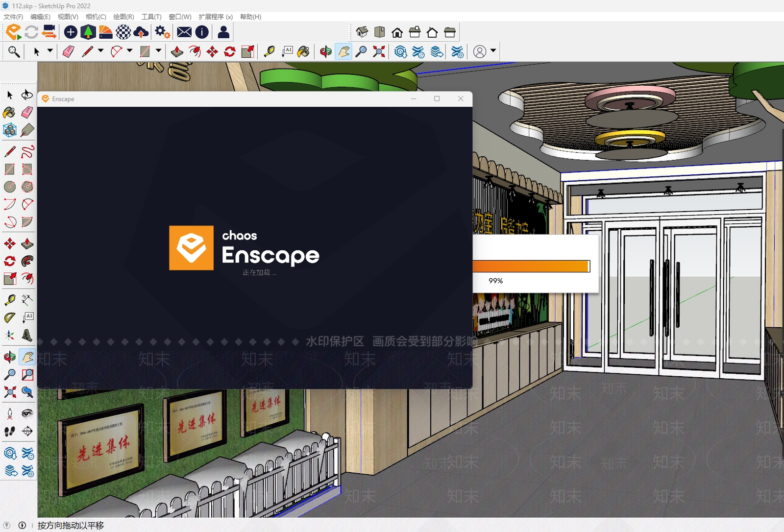Select the 3D Text tool

tap(27, 335)
